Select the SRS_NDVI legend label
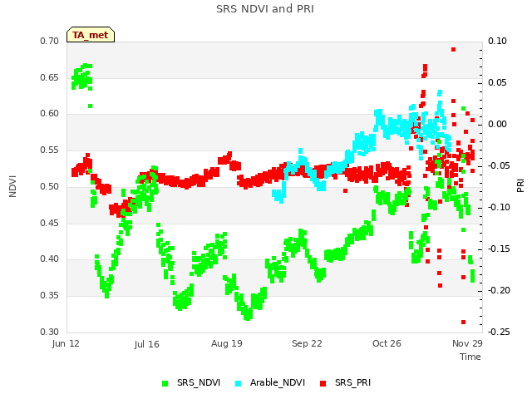The height and width of the screenshot is (399, 532). click(199, 382)
